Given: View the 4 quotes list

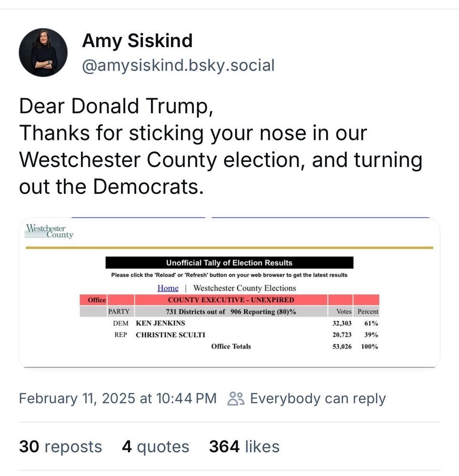Looking at the screenshot, I should (155, 446).
